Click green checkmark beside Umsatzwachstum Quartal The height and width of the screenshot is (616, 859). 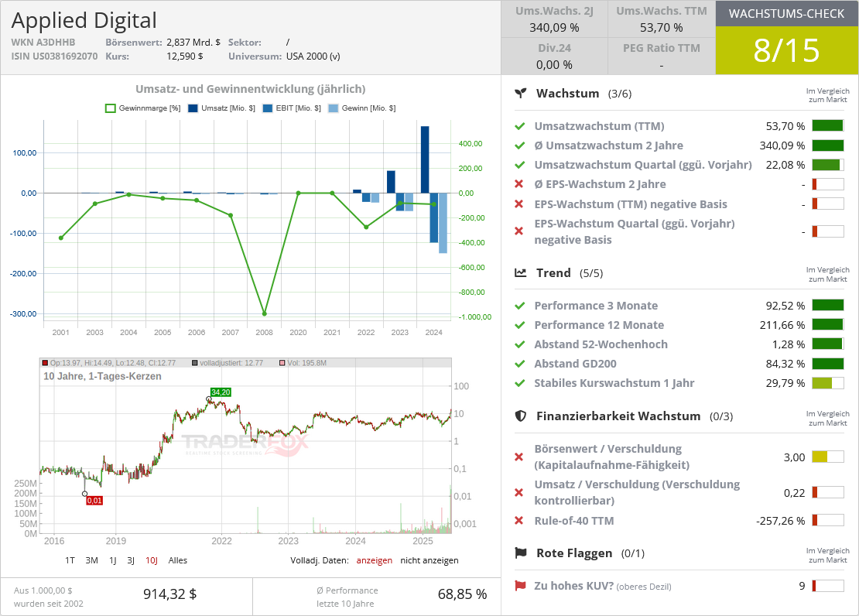coord(519,165)
